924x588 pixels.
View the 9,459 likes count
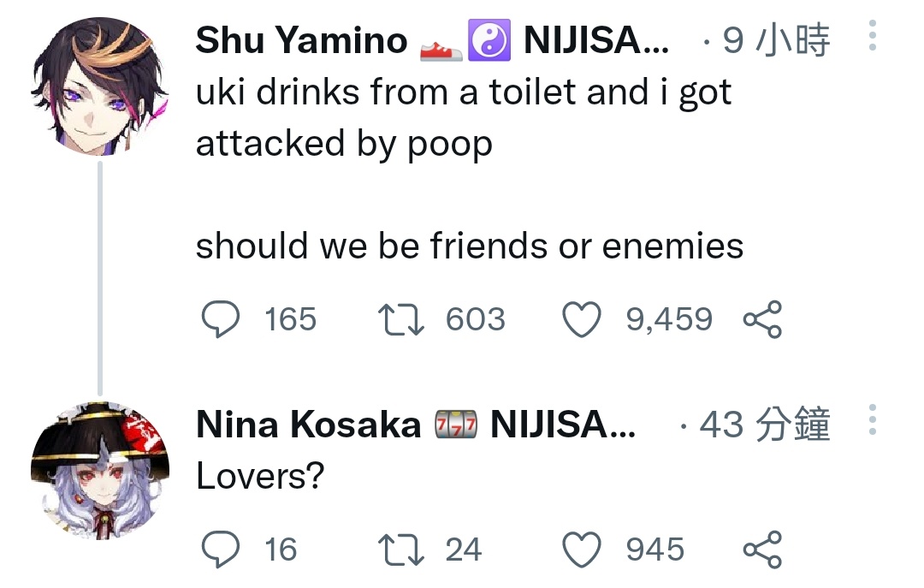pos(668,319)
